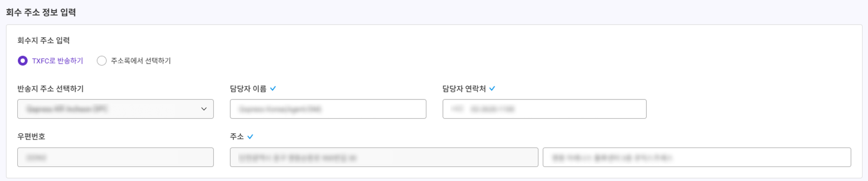Focus the 담당자 연락처 phone number field
Viewport: 868px width, 181px height.
click(x=544, y=109)
